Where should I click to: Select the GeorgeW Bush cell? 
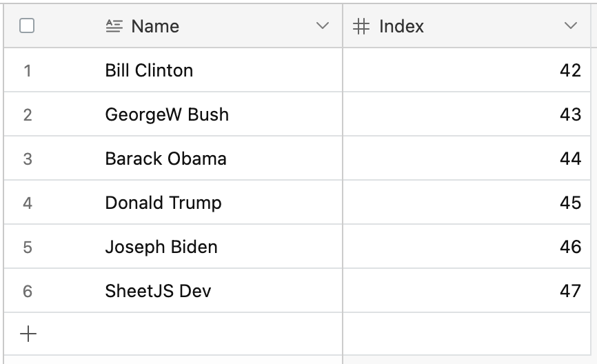167,114
